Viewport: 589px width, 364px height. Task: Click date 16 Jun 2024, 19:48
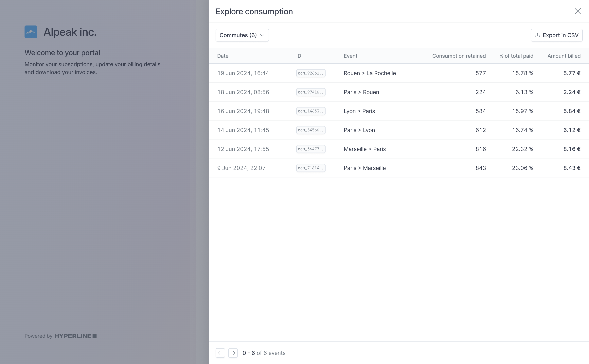[x=243, y=111]
